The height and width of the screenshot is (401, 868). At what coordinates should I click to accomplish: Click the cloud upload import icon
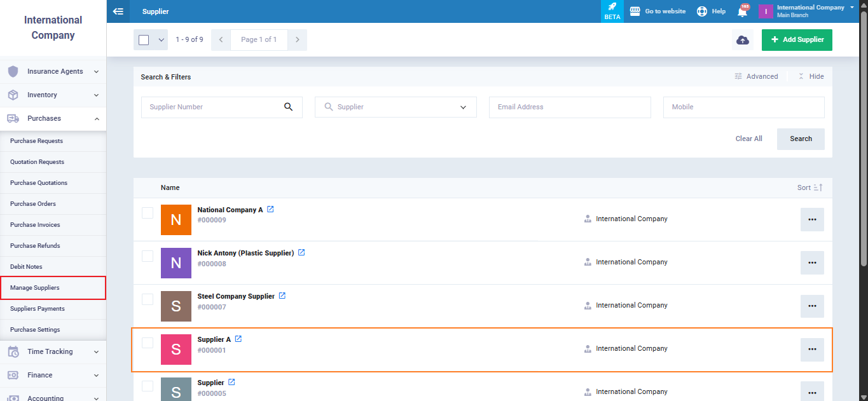742,39
